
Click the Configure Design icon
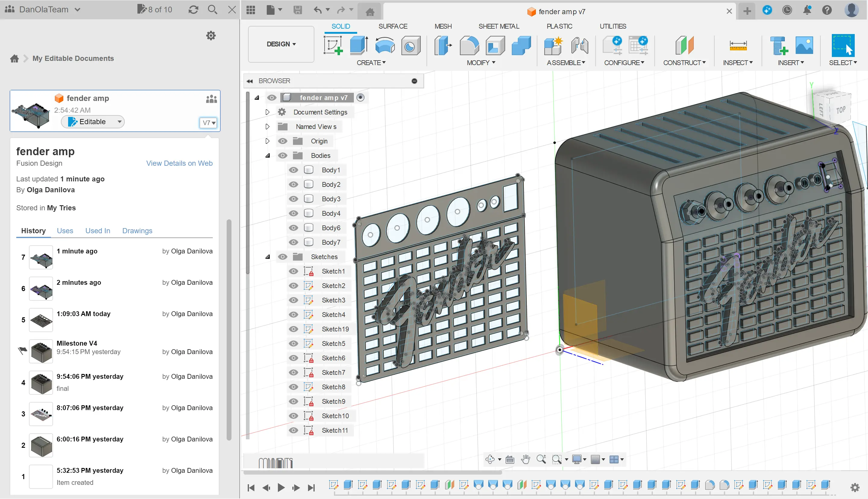[x=612, y=45]
